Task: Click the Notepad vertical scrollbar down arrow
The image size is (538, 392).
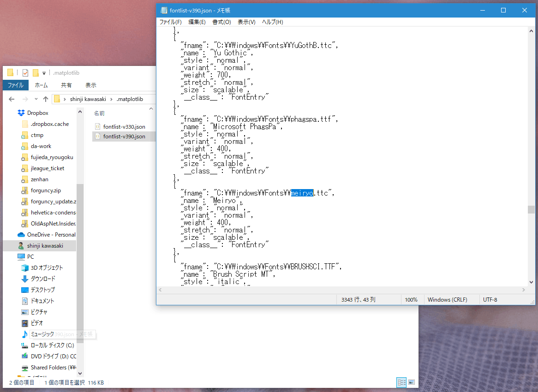Action: [x=531, y=282]
